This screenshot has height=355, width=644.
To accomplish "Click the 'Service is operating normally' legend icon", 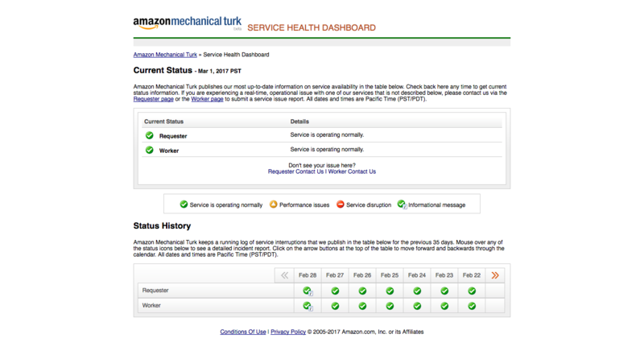I will pyautogui.click(x=184, y=204).
